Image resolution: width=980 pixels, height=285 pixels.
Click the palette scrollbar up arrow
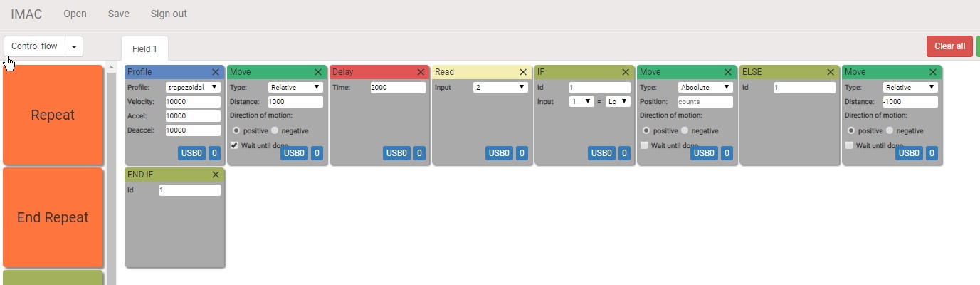point(111,68)
